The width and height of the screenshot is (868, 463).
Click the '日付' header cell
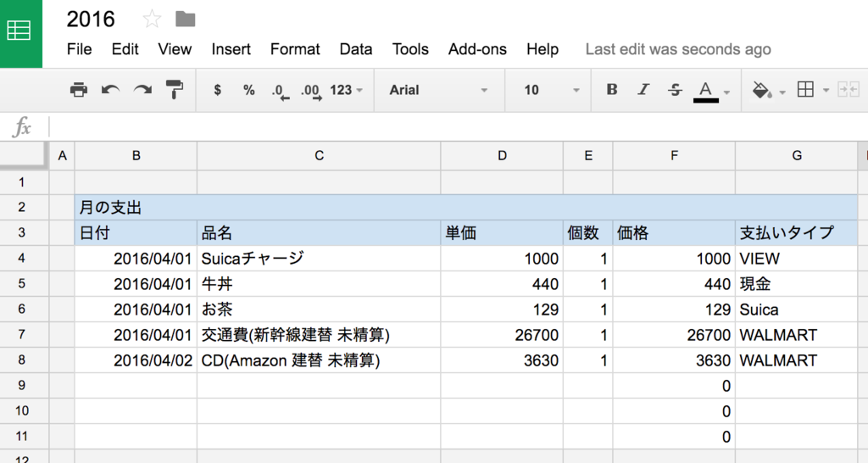pos(136,232)
